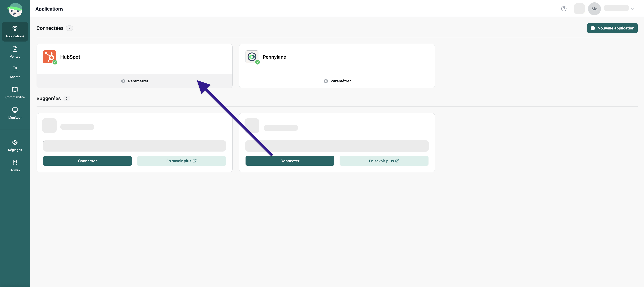Open the Moniteur section
Image resolution: width=644 pixels, height=287 pixels.
(x=15, y=113)
